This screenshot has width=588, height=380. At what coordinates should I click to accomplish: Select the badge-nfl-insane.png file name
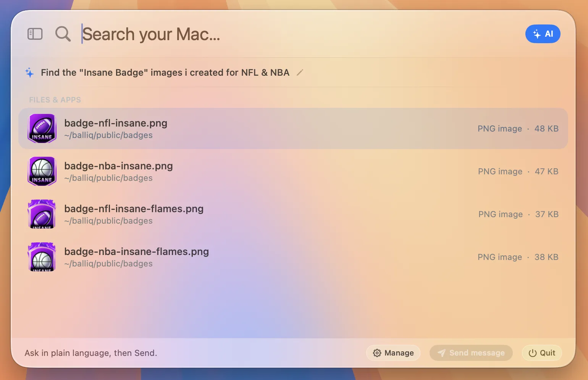point(116,123)
